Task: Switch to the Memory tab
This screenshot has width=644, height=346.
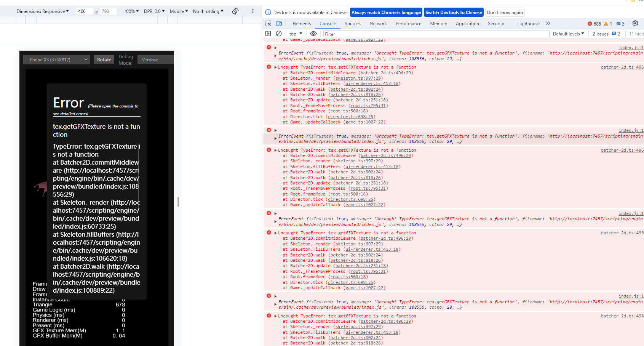Action: [439, 24]
